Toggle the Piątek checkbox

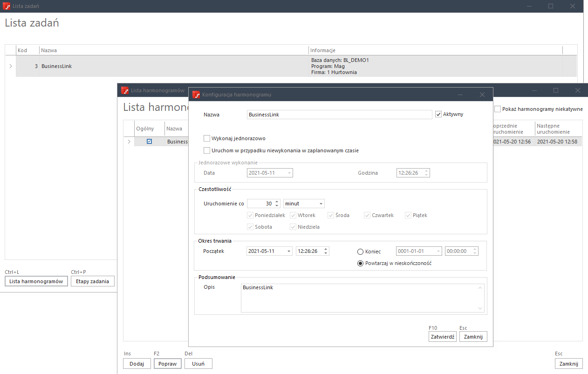408,215
